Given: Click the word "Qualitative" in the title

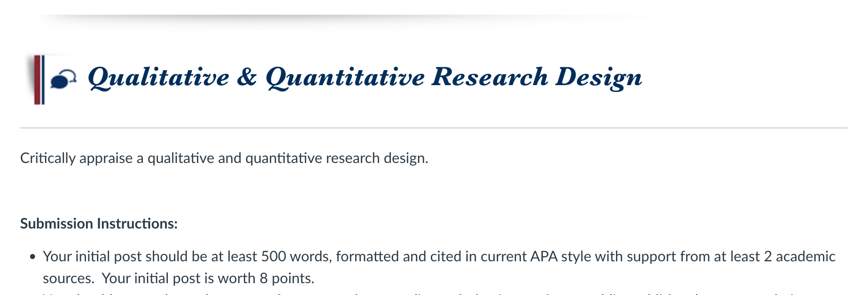Looking at the screenshot, I should [x=159, y=77].
